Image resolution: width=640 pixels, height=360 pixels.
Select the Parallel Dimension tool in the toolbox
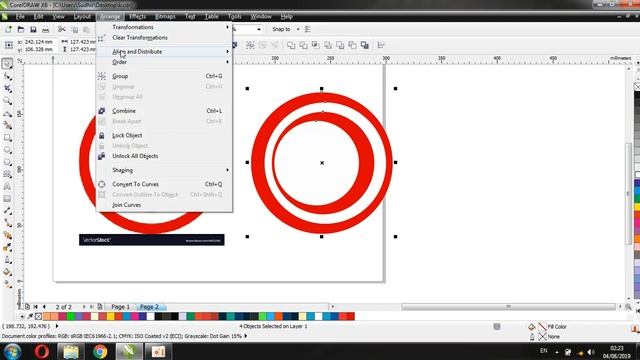pos(7,211)
